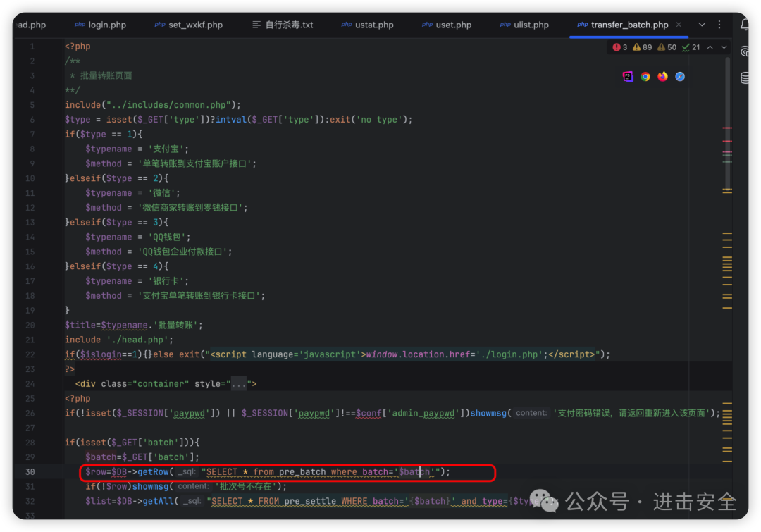Screen dimensions: 761x532
Task: Open the file in Firefox browser
Action: click(662, 77)
